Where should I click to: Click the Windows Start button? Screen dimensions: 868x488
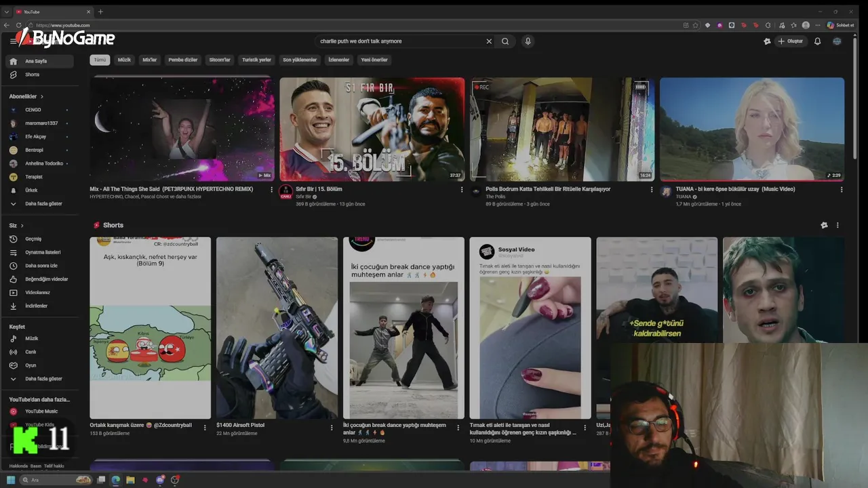tap(12, 480)
